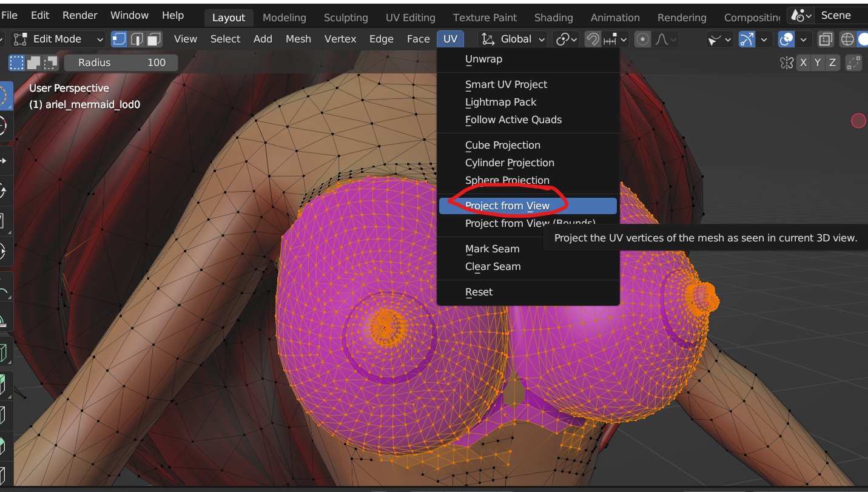Enable X axis mirror
The width and height of the screenshot is (868, 492).
click(x=804, y=62)
